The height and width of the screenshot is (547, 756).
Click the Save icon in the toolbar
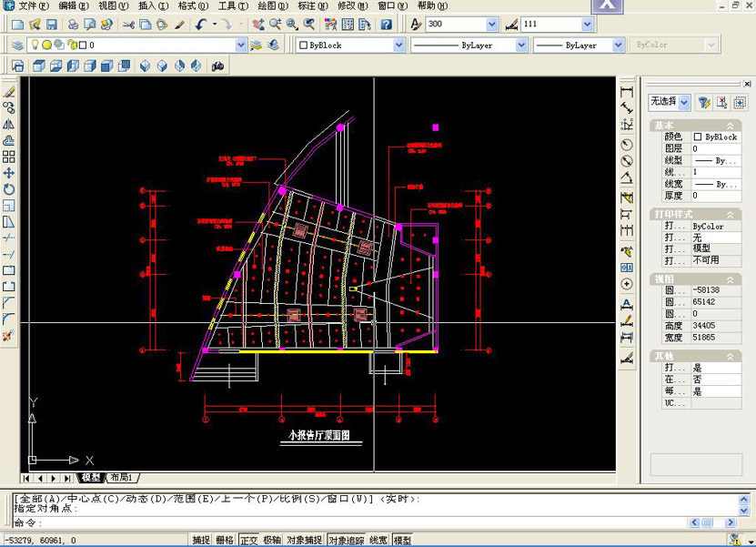tap(52, 25)
